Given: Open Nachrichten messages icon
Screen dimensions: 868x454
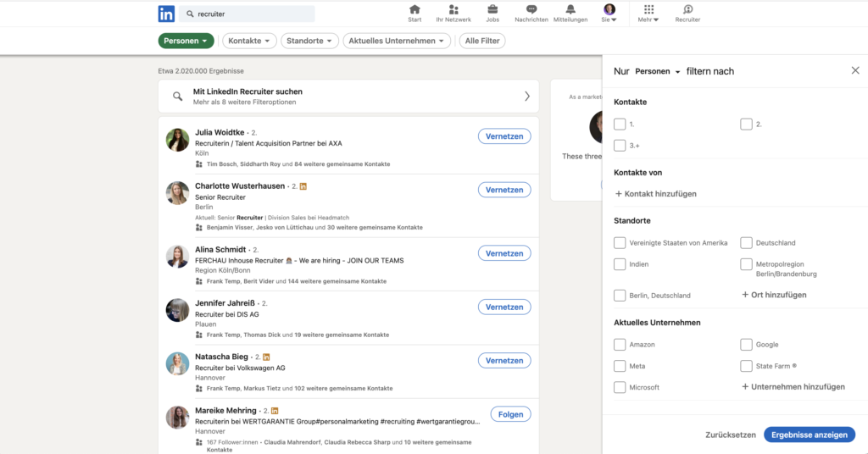Looking at the screenshot, I should (x=531, y=10).
